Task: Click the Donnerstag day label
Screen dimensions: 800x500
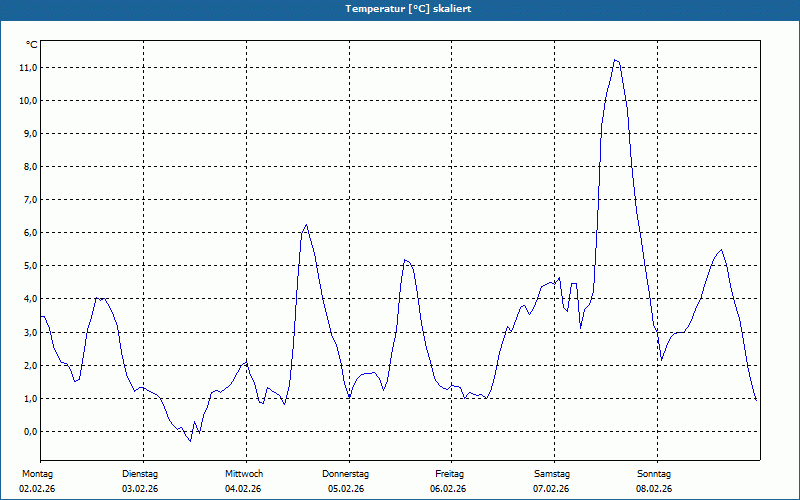Action: [x=346, y=473]
